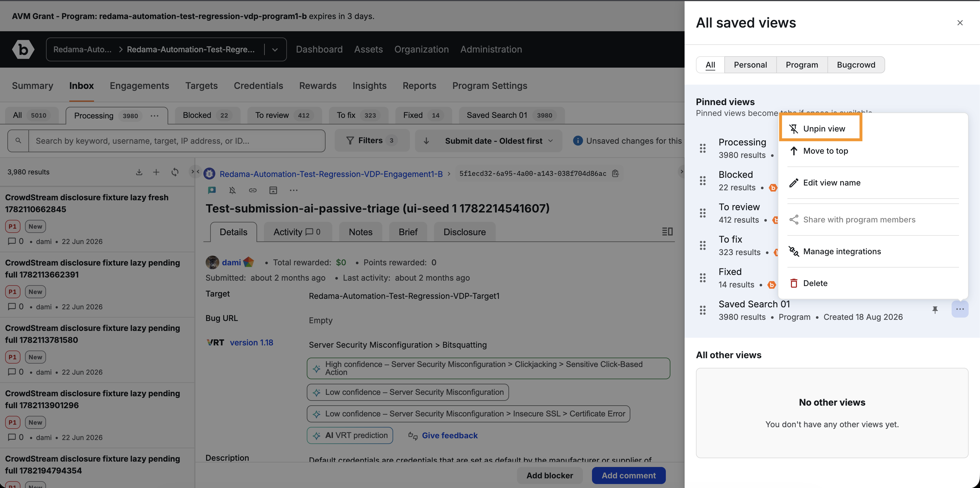Switch to the Personal views filter
Screen dimensions: 980x488
point(750,65)
